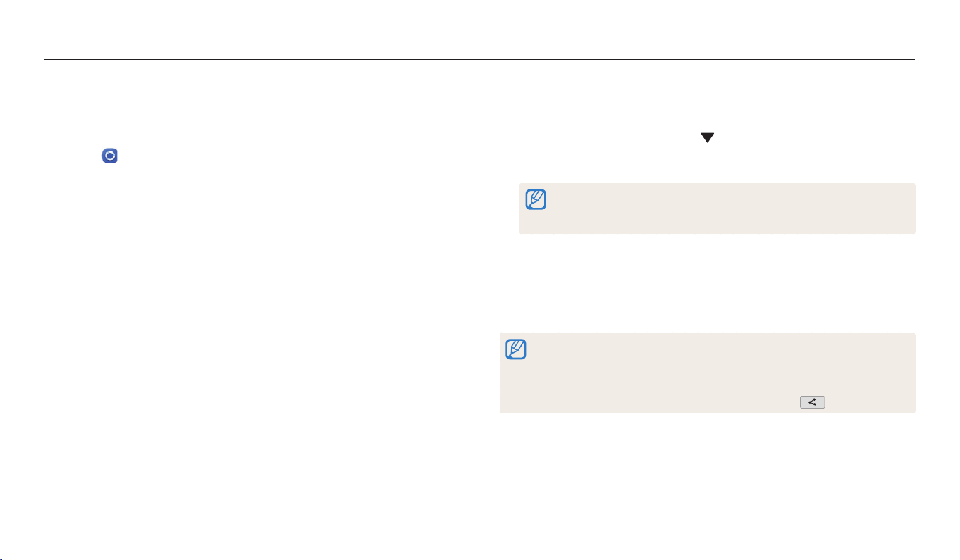Select the lower beige note box
The width and height of the screenshot is (960, 560).
point(707,373)
